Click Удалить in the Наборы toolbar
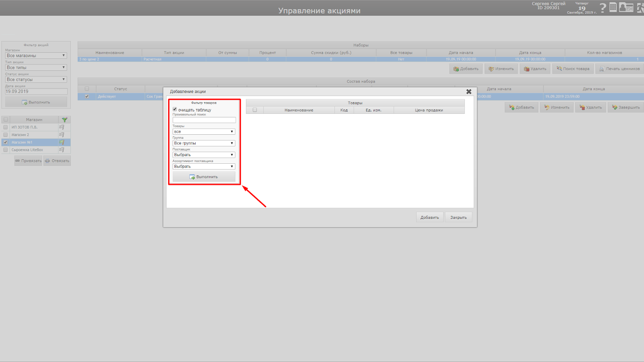The image size is (644, 362). (x=535, y=69)
